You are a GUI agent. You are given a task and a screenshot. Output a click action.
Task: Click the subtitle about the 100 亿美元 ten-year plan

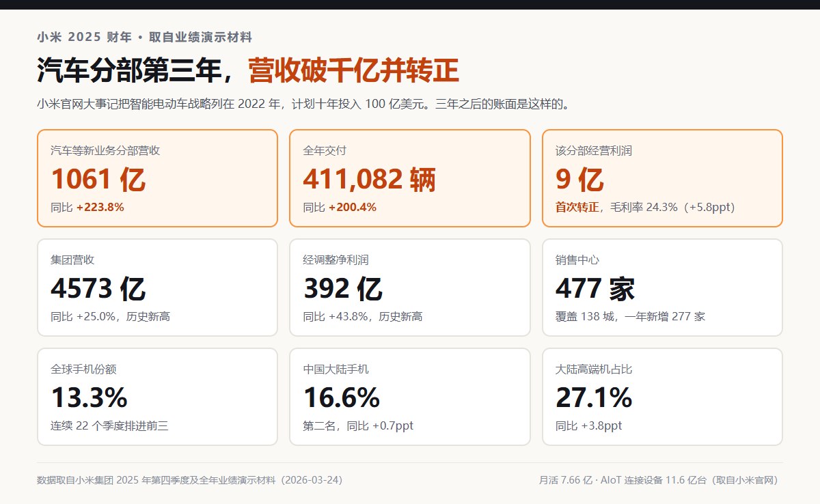click(303, 104)
